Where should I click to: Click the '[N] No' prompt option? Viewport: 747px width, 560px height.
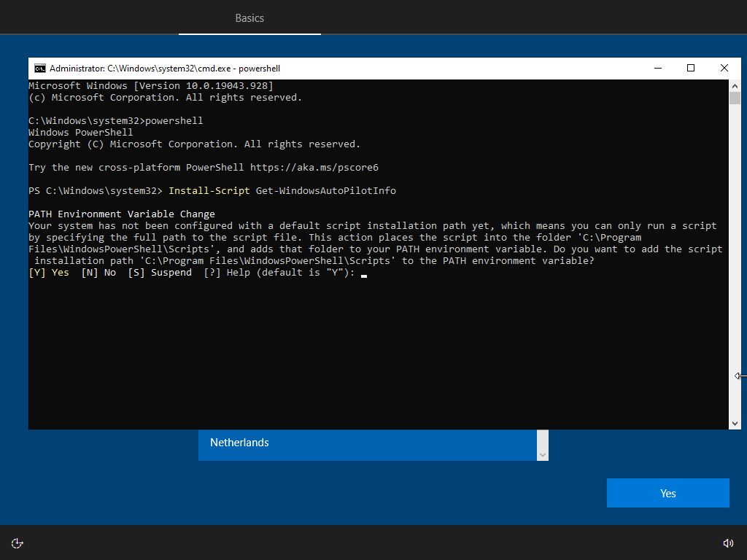[98, 273]
